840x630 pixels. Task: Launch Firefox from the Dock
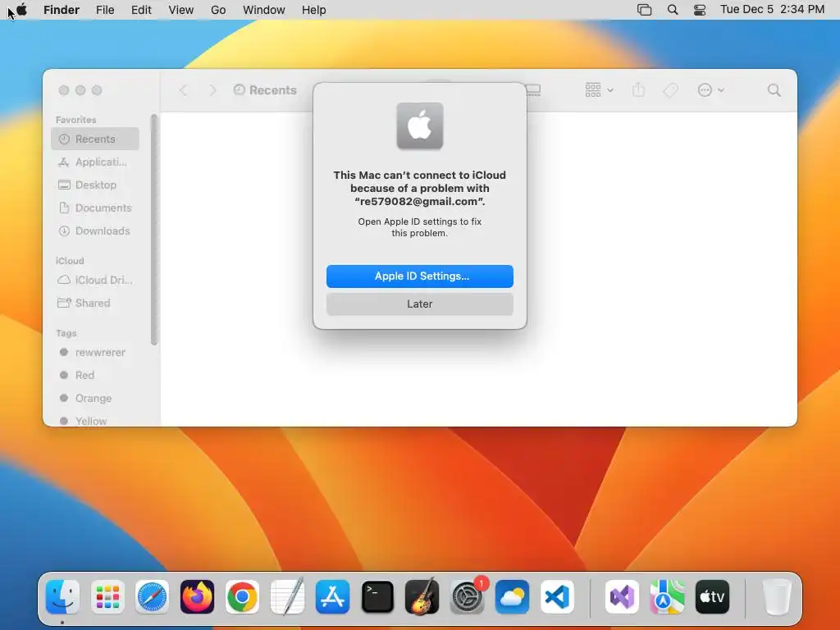click(x=197, y=597)
